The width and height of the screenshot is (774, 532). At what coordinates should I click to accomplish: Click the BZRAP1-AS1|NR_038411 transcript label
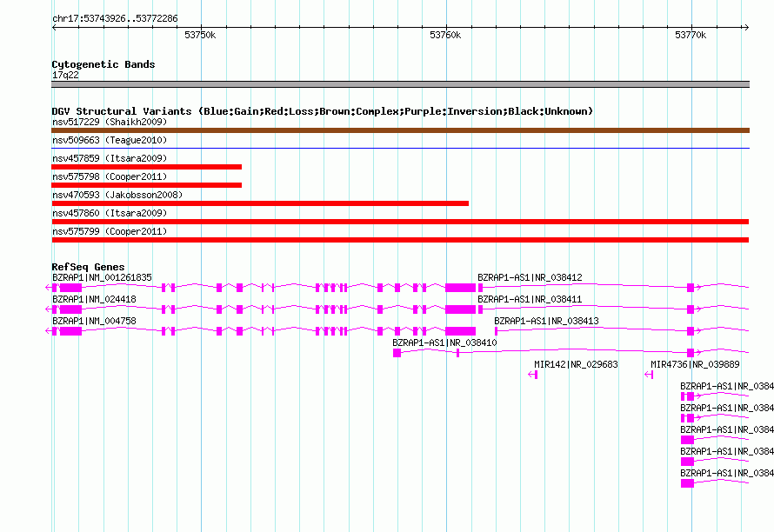[x=530, y=300]
